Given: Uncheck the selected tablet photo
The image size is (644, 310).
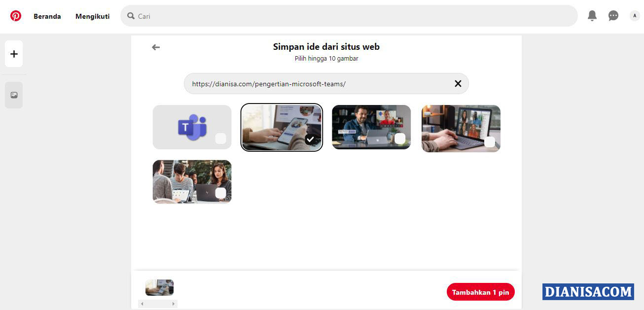Looking at the screenshot, I should click(x=310, y=139).
